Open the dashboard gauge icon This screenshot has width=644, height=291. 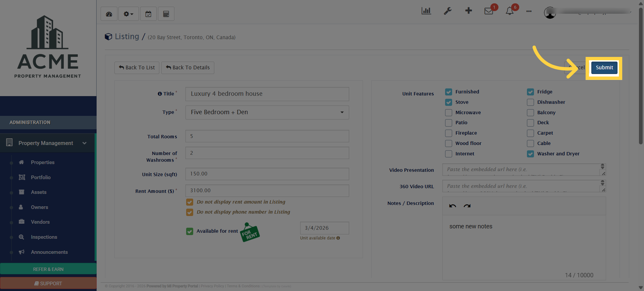coord(109,14)
